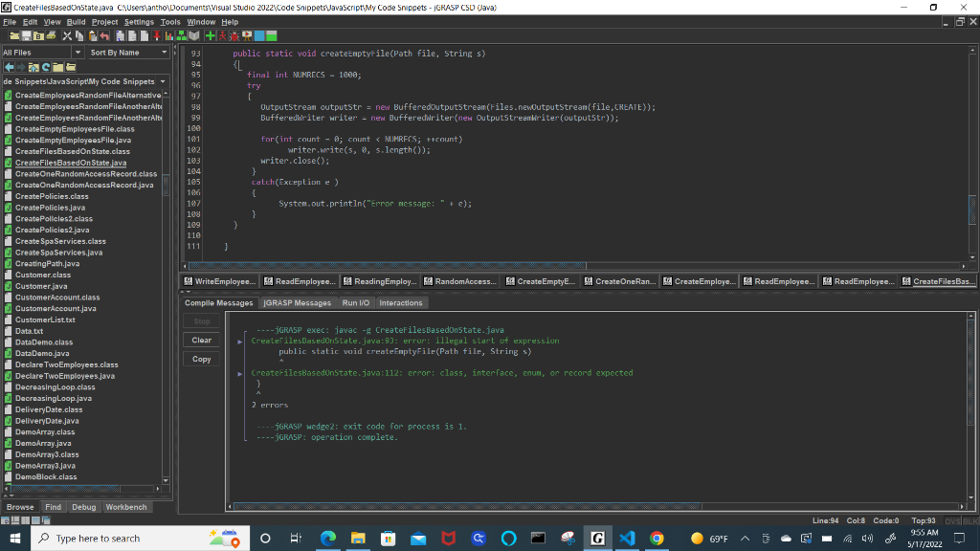Cut selection using the scissors icon
Image resolution: width=980 pixels, height=551 pixels.
point(66,35)
